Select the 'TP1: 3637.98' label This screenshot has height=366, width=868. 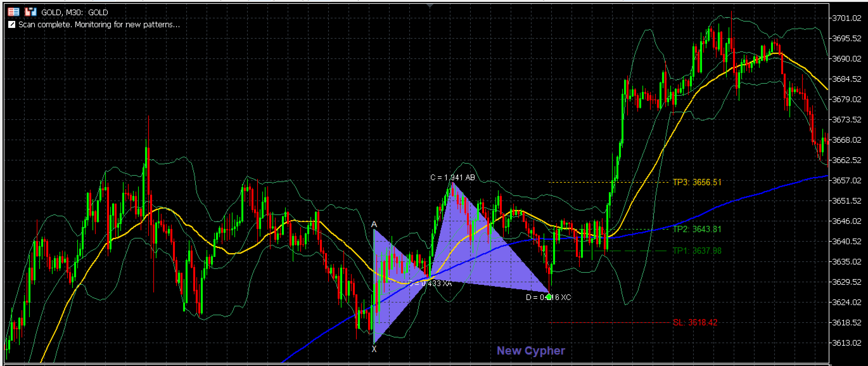point(697,251)
